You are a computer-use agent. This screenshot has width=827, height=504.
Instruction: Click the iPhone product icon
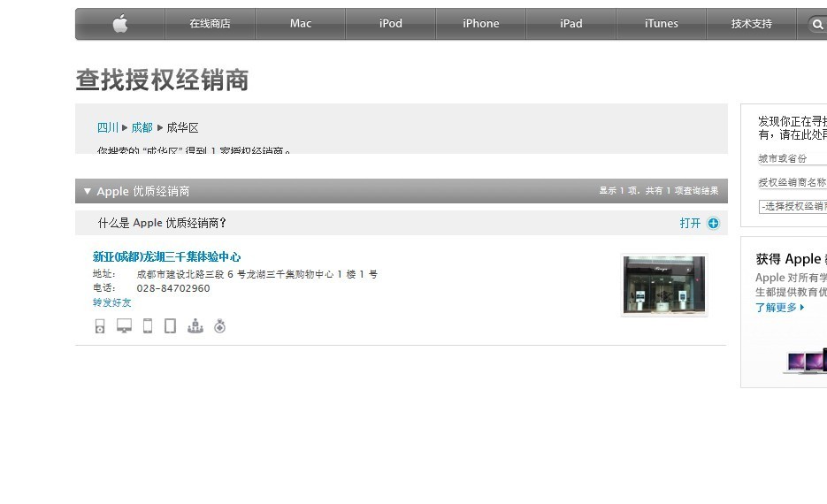tap(148, 326)
